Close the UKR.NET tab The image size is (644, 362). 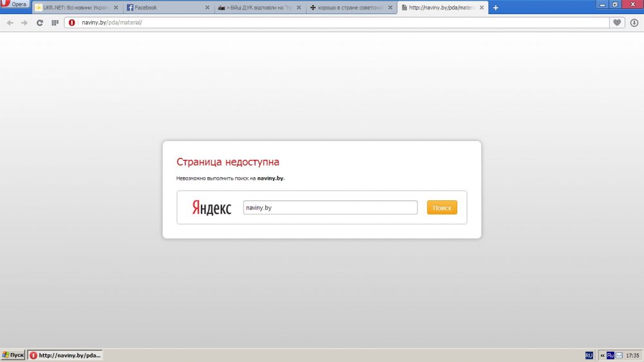116,7
